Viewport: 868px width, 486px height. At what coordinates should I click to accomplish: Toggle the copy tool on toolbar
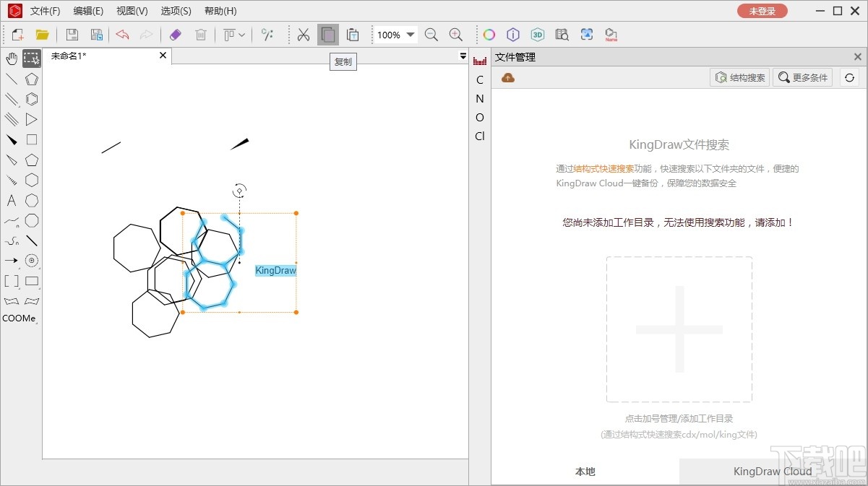click(327, 34)
